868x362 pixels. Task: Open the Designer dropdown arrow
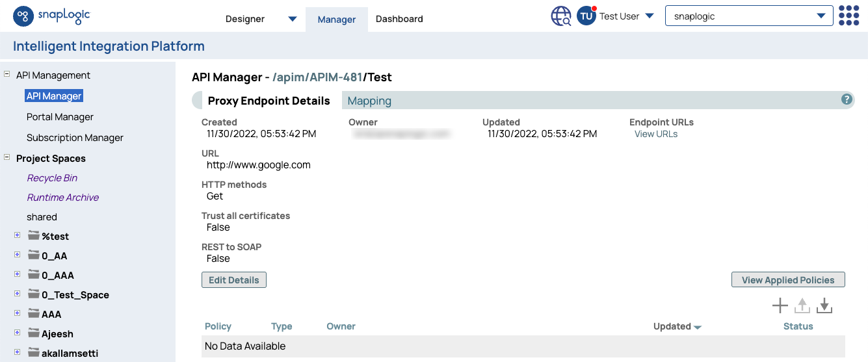pos(292,19)
